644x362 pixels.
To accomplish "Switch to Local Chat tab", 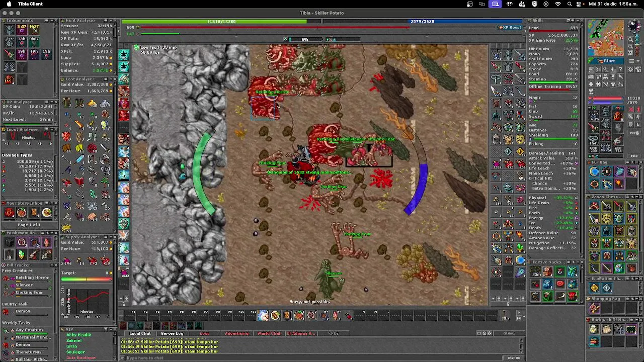I will click(x=140, y=333).
